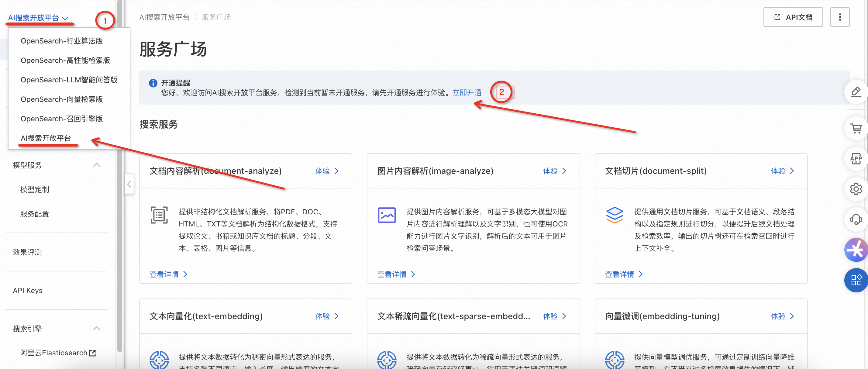
Task: Expand the AI搜索开放平台 product switcher dropdown
Action: 38,18
